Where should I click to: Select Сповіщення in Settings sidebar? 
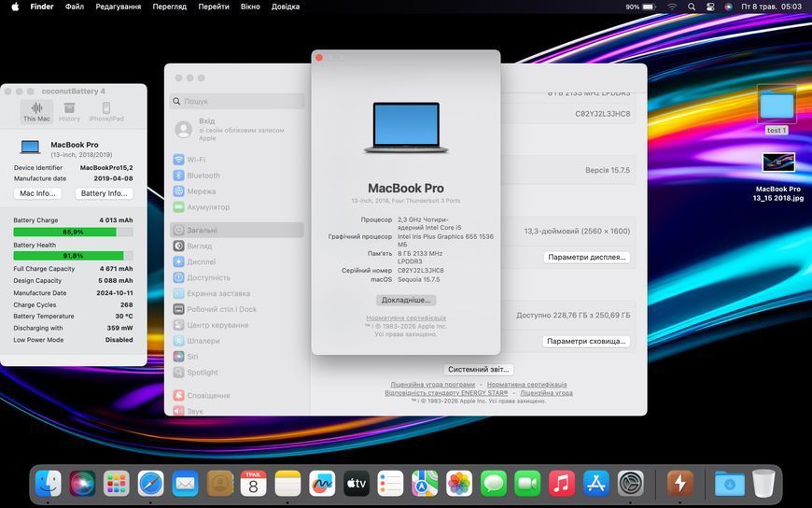(x=237, y=395)
